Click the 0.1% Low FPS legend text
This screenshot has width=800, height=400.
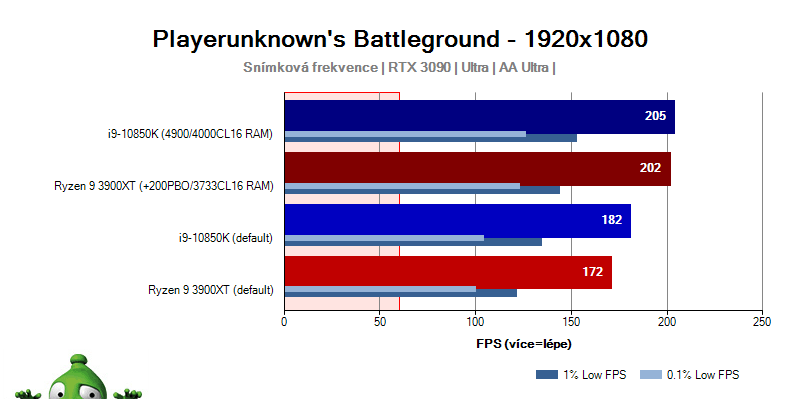click(x=703, y=375)
